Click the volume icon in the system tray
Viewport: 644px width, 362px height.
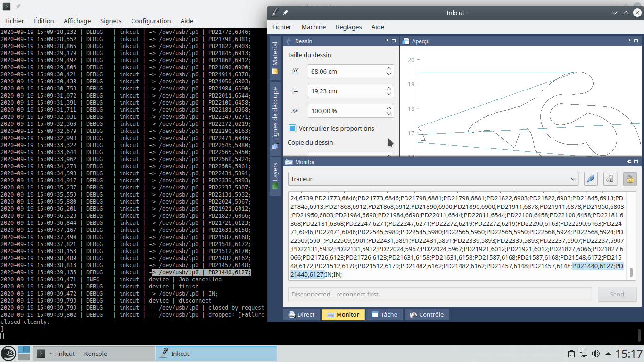pos(596,353)
